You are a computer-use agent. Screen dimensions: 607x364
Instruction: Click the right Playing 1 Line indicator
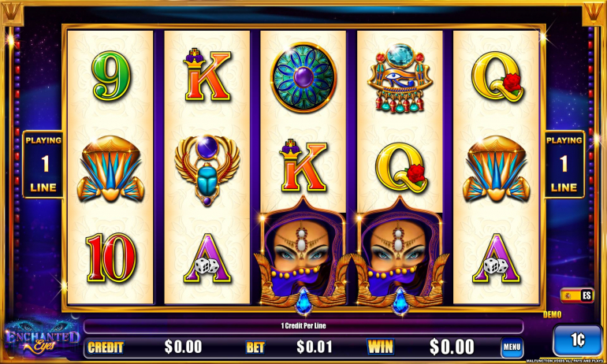(564, 165)
